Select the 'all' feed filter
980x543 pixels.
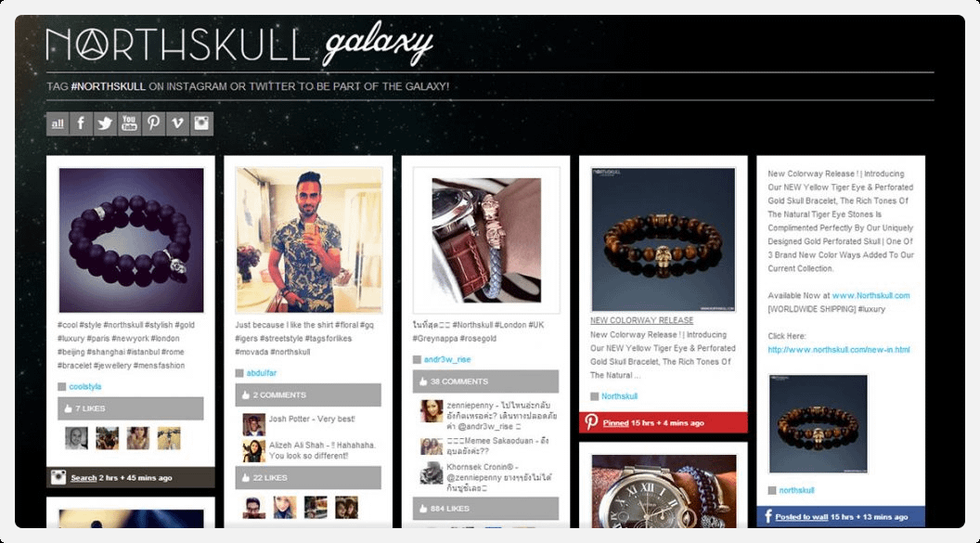tap(58, 123)
